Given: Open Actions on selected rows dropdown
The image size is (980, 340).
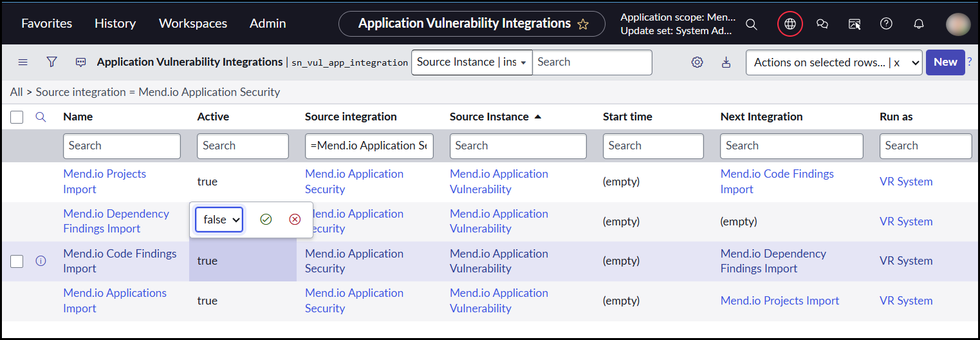Looking at the screenshot, I should coord(833,62).
